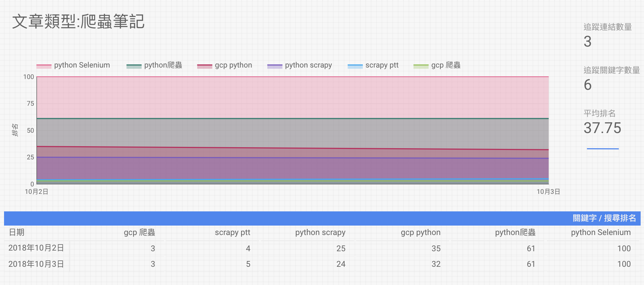Click the scrapy ptt legend swatch

coord(355,66)
